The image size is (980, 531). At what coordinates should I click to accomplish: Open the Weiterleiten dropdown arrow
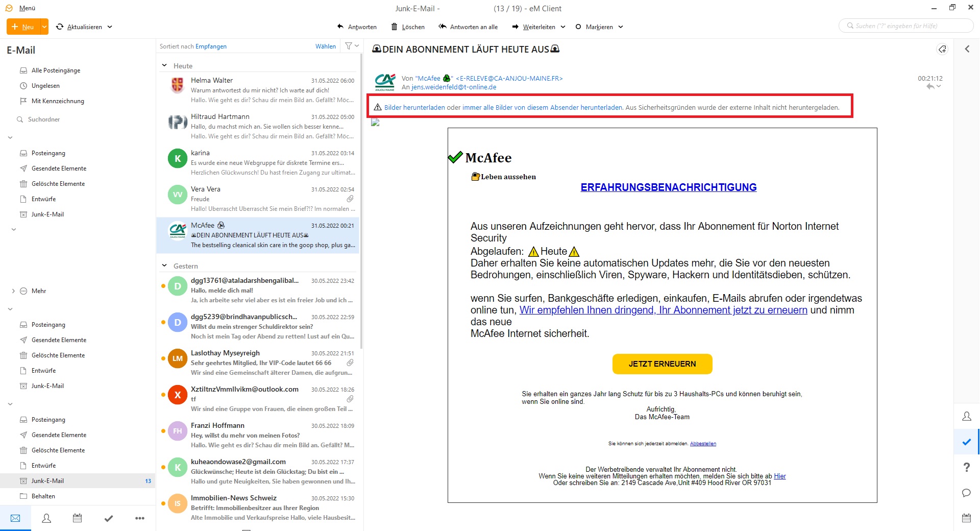coord(563,27)
